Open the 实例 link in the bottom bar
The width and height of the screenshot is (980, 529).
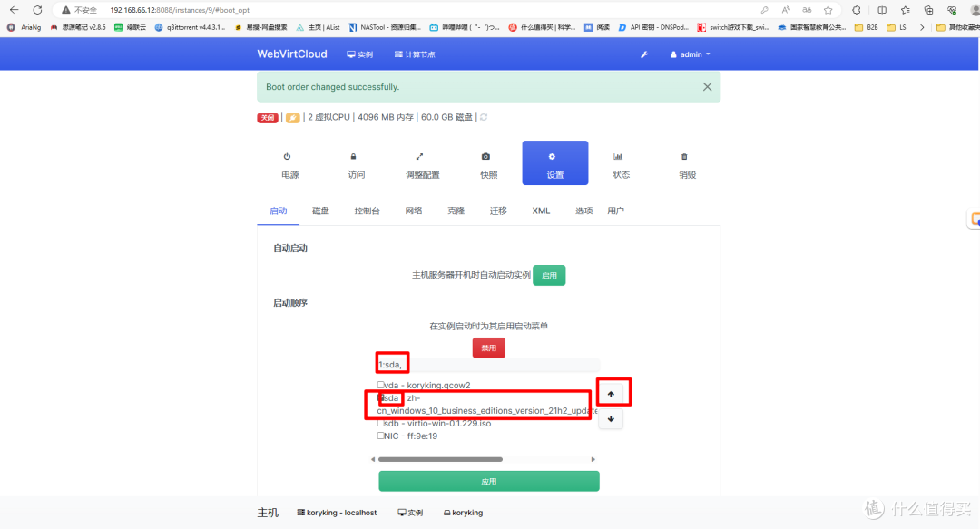pyautogui.click(x=410, y=513)
